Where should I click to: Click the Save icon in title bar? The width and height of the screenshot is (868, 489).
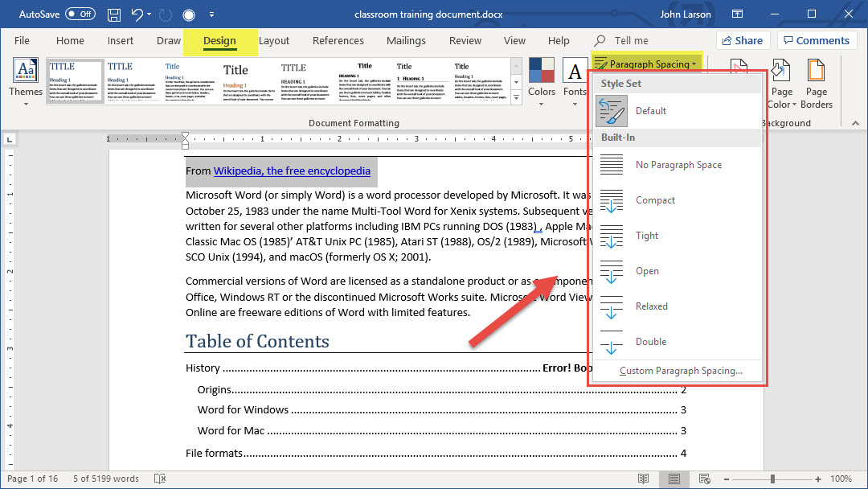click(114, 14)
